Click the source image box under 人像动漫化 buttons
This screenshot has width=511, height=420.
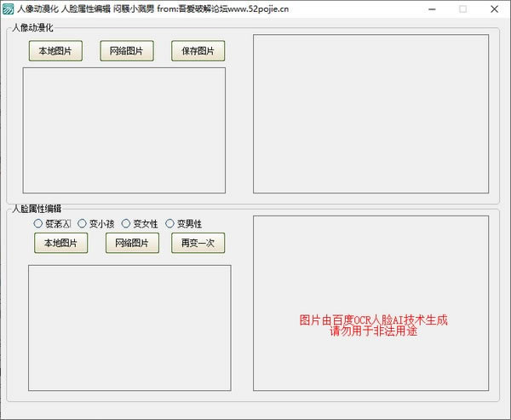[124, 130]
